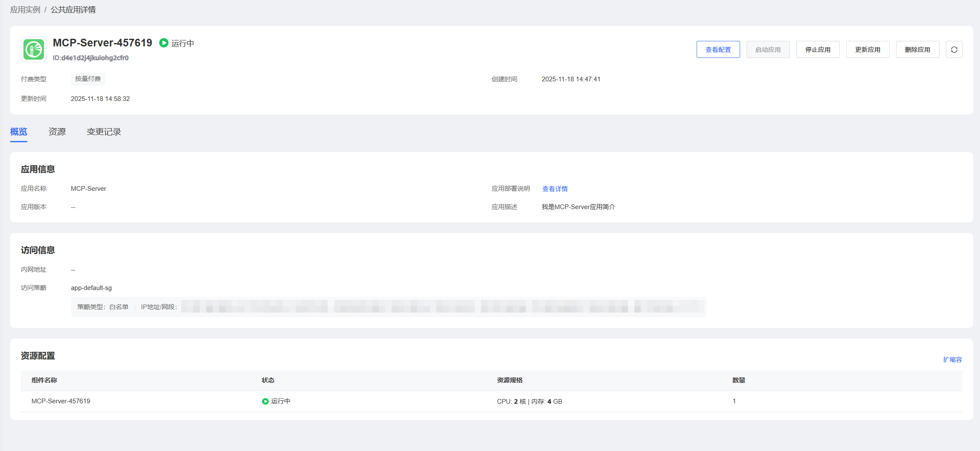The image size is (980, 451).
Task: Click the 扩缩容 scaling link
Action: (x=952, y=359)
